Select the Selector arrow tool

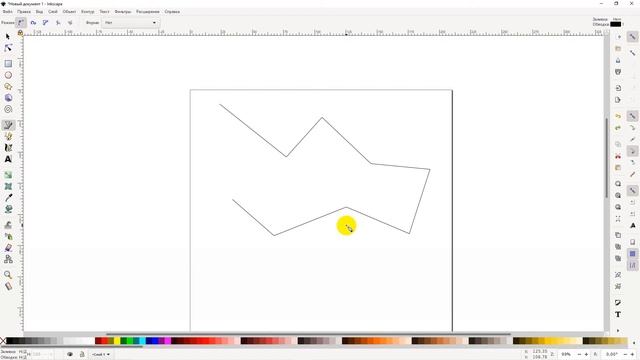[8, 37]
